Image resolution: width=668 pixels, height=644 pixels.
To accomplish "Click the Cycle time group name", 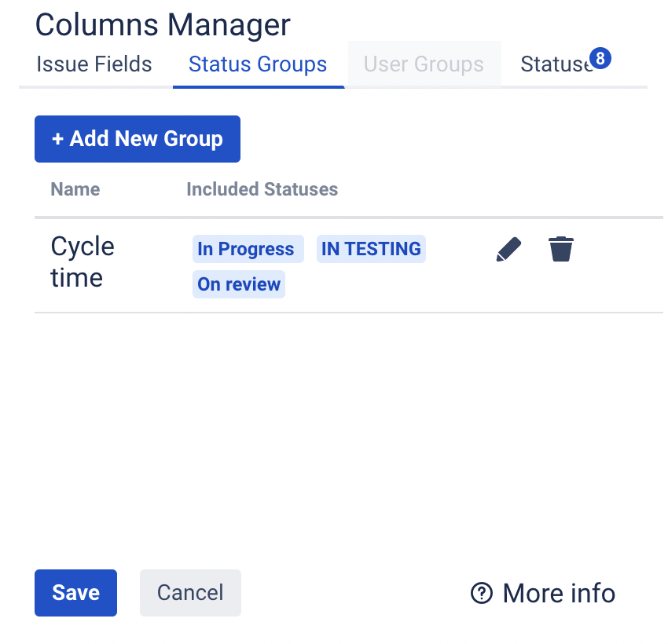I will coord(82,263).
